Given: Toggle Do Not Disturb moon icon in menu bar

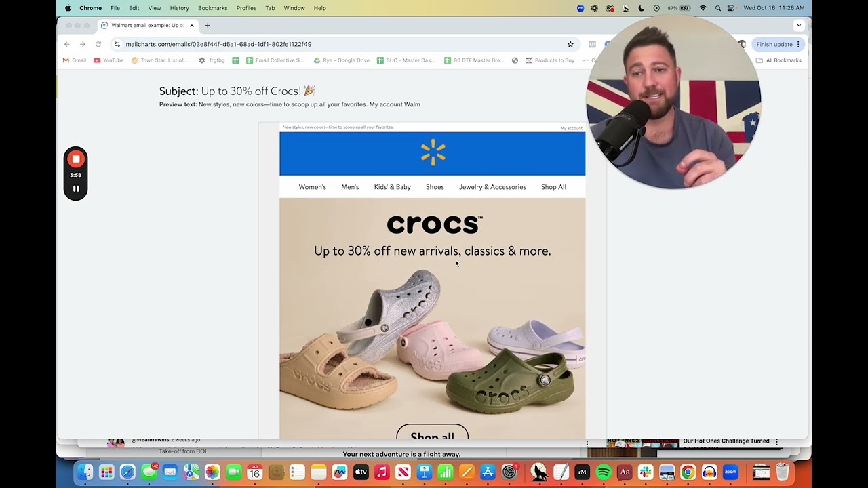Looking at the screenshot, I should (x=642, y=8).
